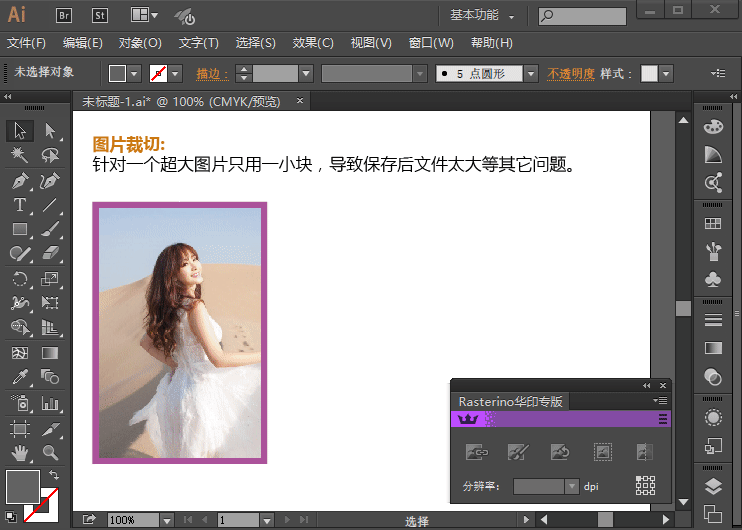Open the 效果(C) menu
Image resolution: width=742 pixels, height=530 pixels.
(x=312, y=44)
